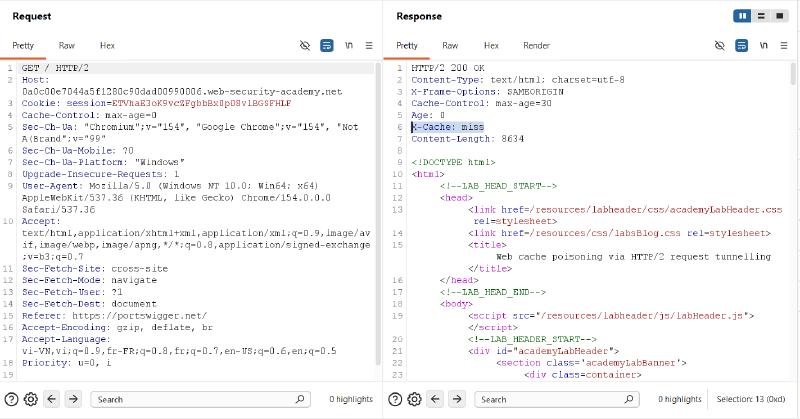
Task: Open search settings gear below Request panel
Action: coord(31,399)
